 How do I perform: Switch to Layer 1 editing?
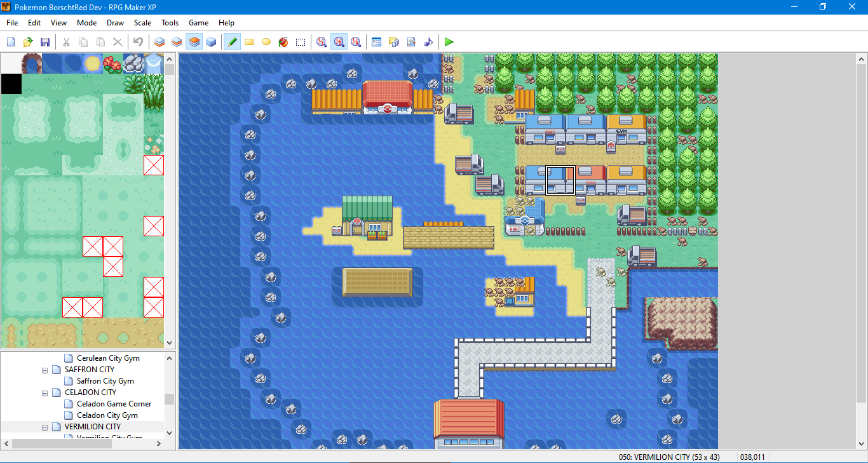click(x=159, y=42)
